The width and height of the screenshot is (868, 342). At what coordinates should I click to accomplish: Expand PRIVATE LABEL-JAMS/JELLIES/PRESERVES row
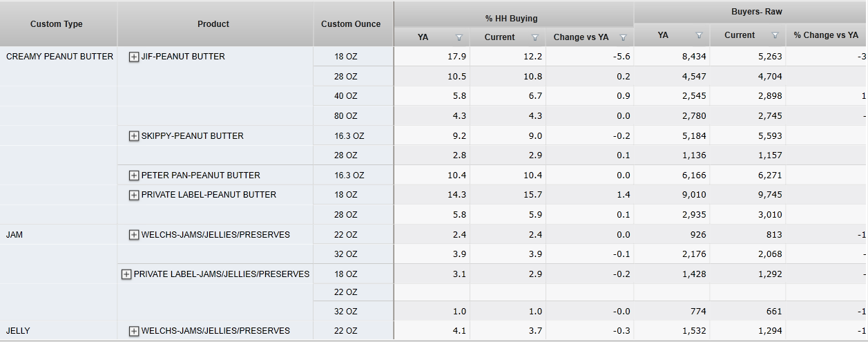click(126, 274)
